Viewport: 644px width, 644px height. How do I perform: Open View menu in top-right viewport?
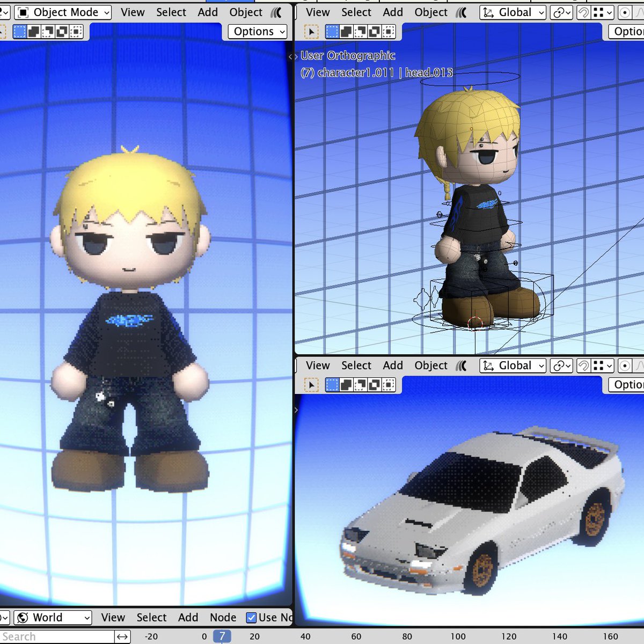[318, 12]
